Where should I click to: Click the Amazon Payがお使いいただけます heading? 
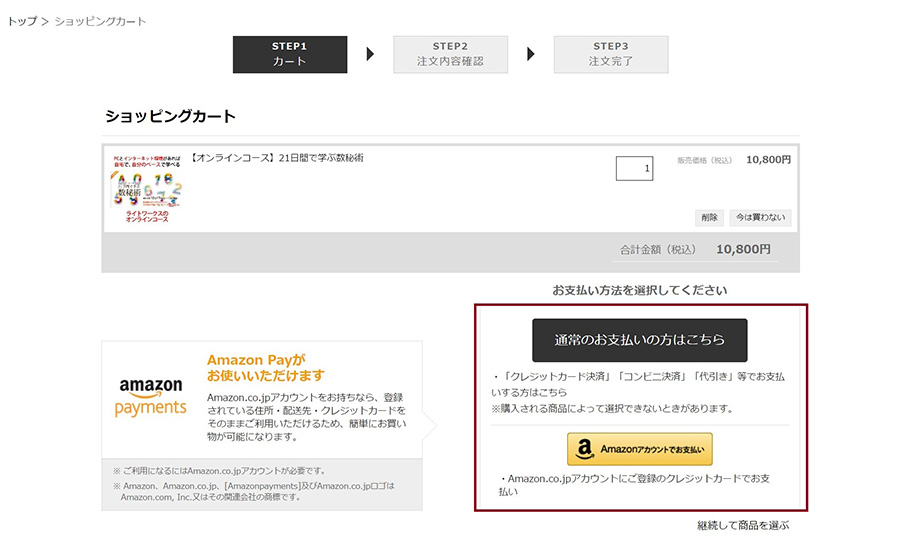pos(266,368)
